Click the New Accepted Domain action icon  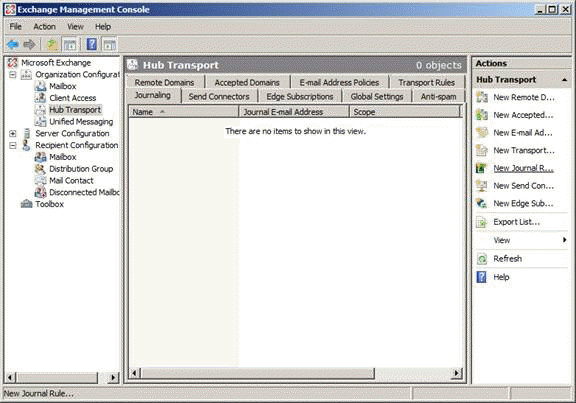tap(482, 115)
